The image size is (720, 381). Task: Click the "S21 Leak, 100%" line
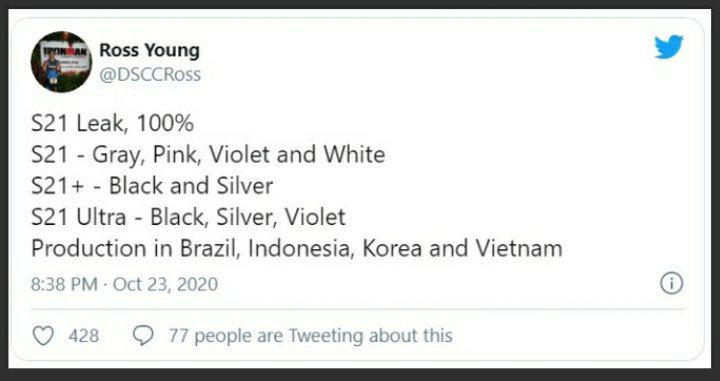coord(112,123)
